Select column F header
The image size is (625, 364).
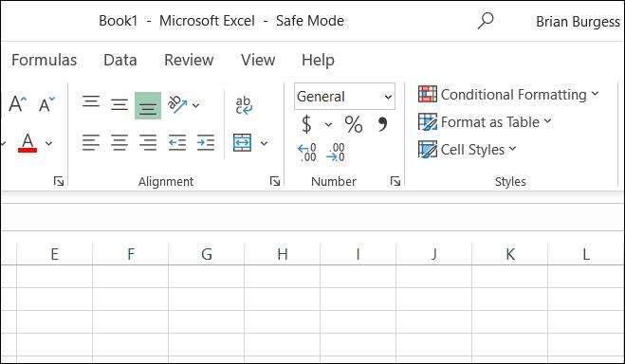tap(130, 254)
